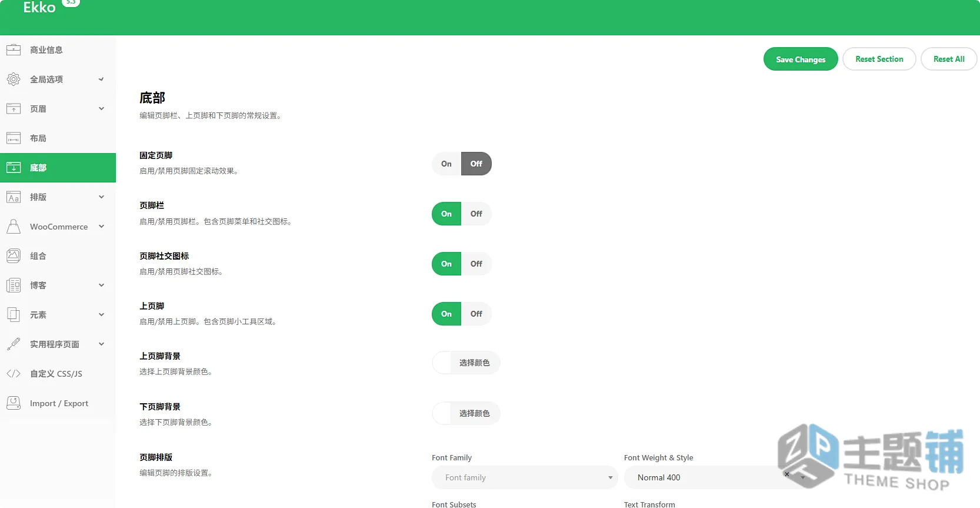Image resolution: width=980 pixels, height=508 pixels.
Task: Open Import / Export section
Action: [x=58, y=403]
